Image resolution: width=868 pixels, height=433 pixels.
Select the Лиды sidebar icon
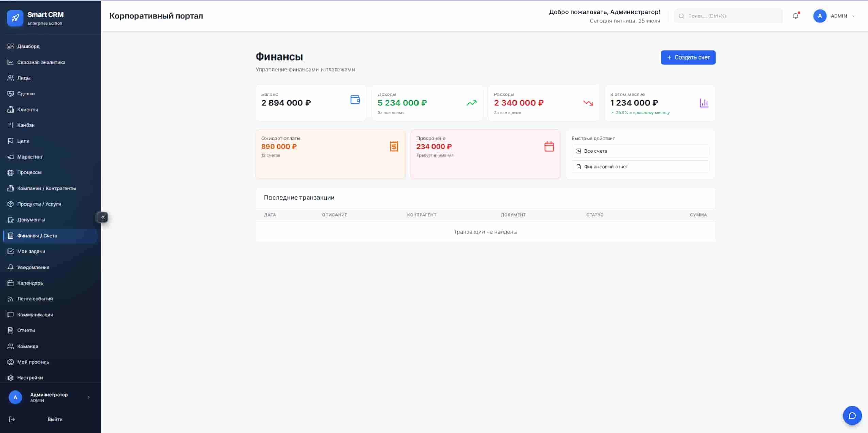pos(11,78)
